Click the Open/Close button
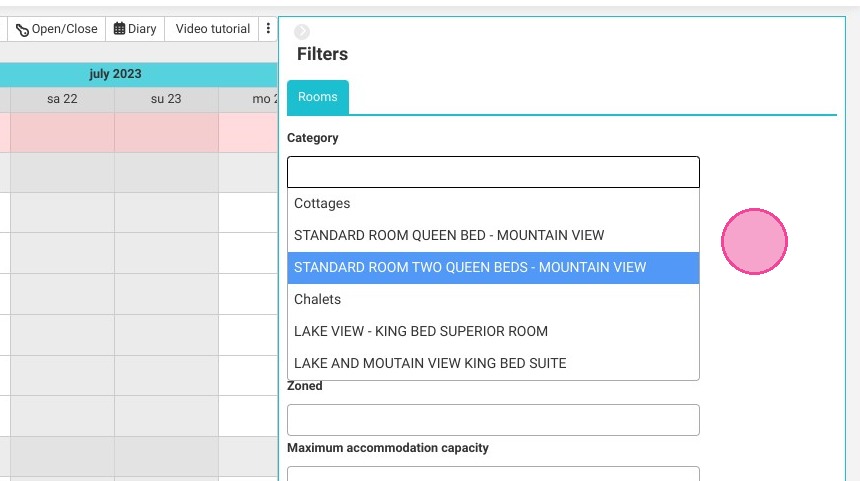The image size is (860, 481). pyautogui.click(x=56, y=29)
